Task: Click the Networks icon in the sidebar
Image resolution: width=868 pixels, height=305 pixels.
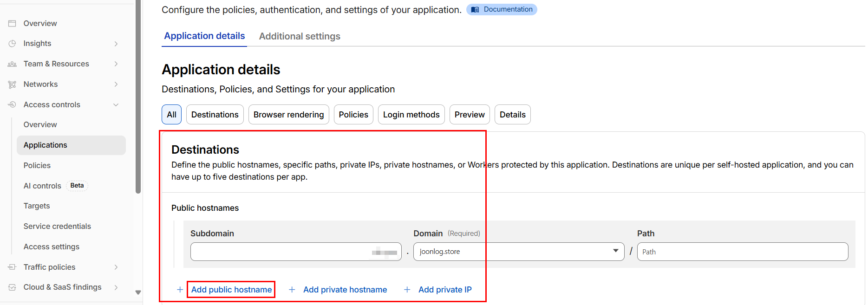Action: 12,84
